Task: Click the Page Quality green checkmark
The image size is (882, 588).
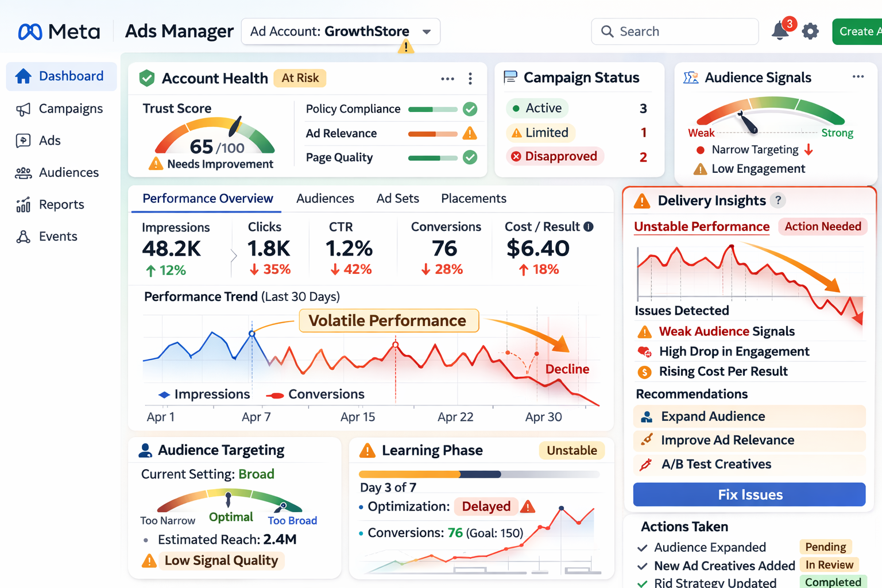Action: 470,157
